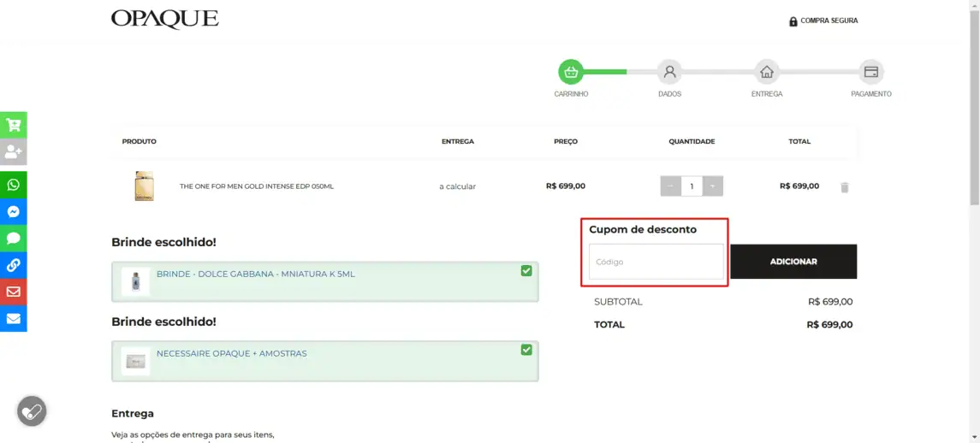Click the SUBTOTAL R$ 699,00 value
The height and width of the screenshot is (443, 980).
(830, 302)
